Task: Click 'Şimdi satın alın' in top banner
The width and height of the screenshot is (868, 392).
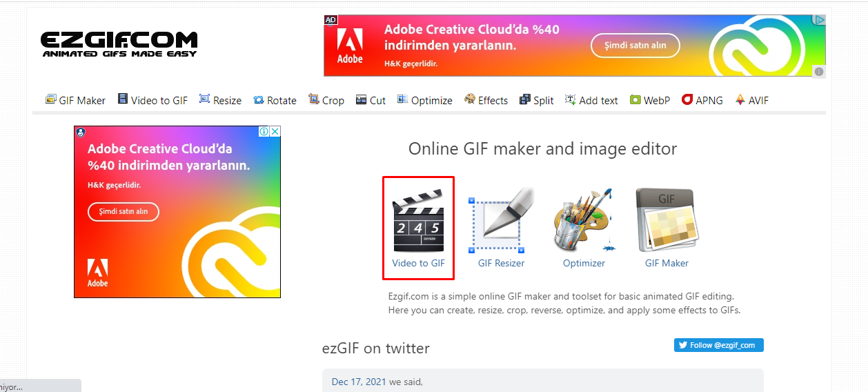Action: [635, 46]
